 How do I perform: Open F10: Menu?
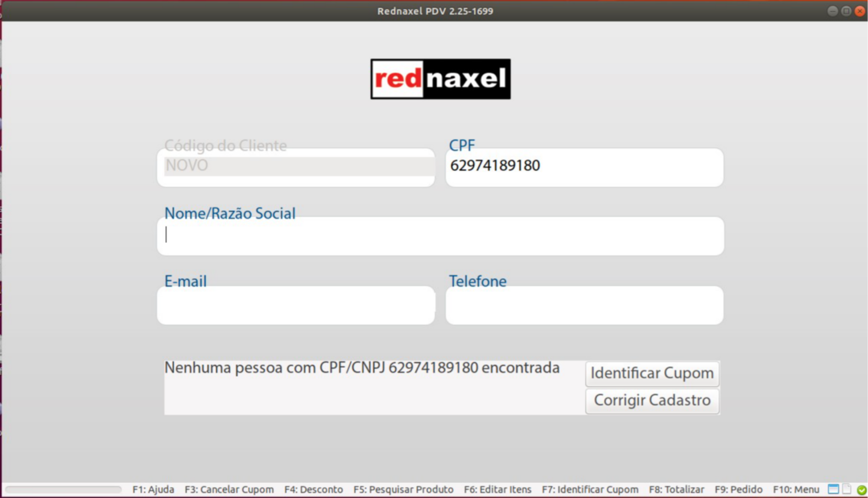coord(796,489)
